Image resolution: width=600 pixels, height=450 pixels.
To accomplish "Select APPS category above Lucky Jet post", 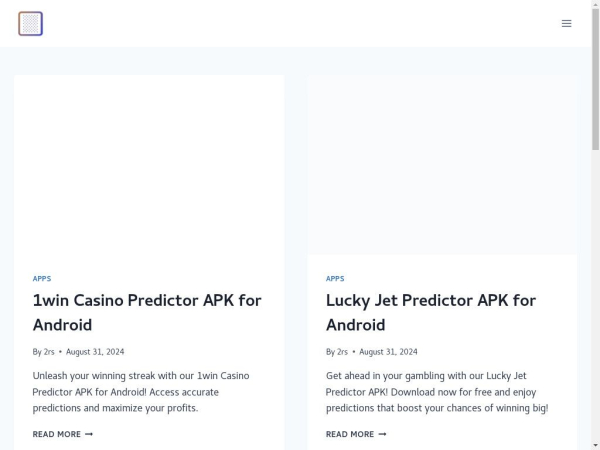I will click(x=335, y=279).
